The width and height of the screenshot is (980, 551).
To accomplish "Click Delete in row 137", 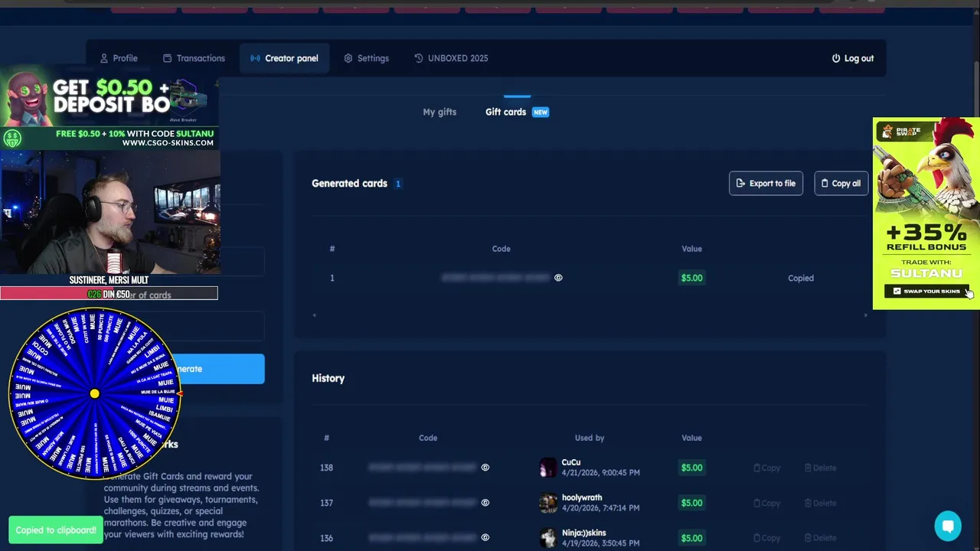I will [x=820, y=503].
